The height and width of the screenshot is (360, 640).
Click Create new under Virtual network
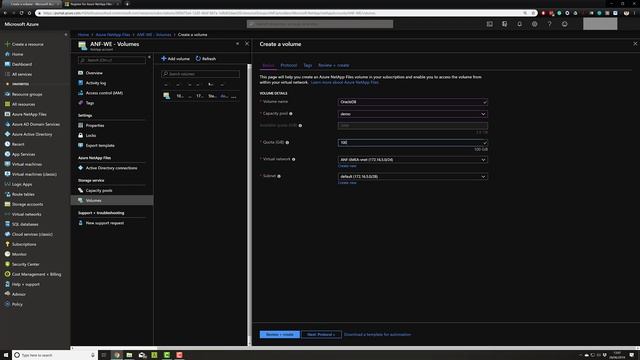(x=347, y=166)
